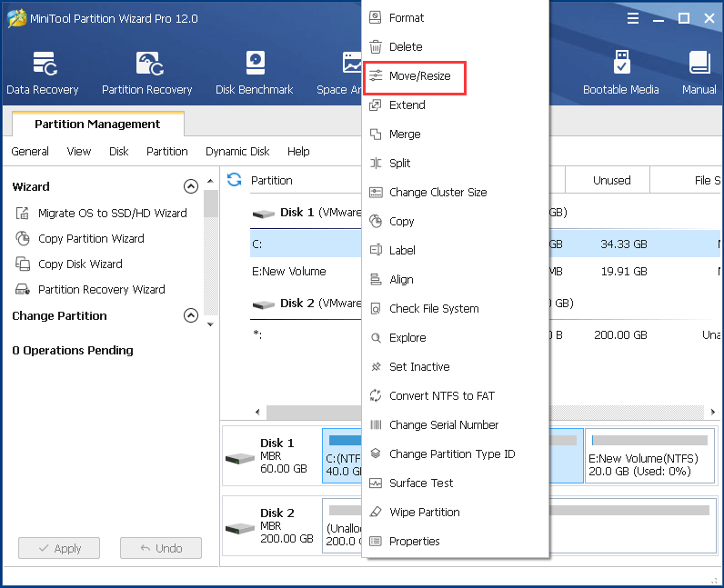The image size is (724, 588).
Task: Click the Extend icon in the context menu
Action: click(376, 105)
